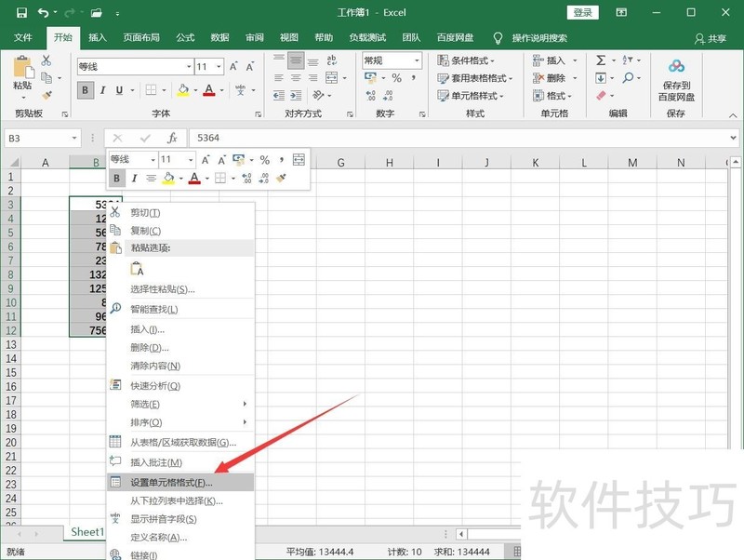744x560 pixels.
Task: Click the insert function fx icon
Action: [172, 138]
